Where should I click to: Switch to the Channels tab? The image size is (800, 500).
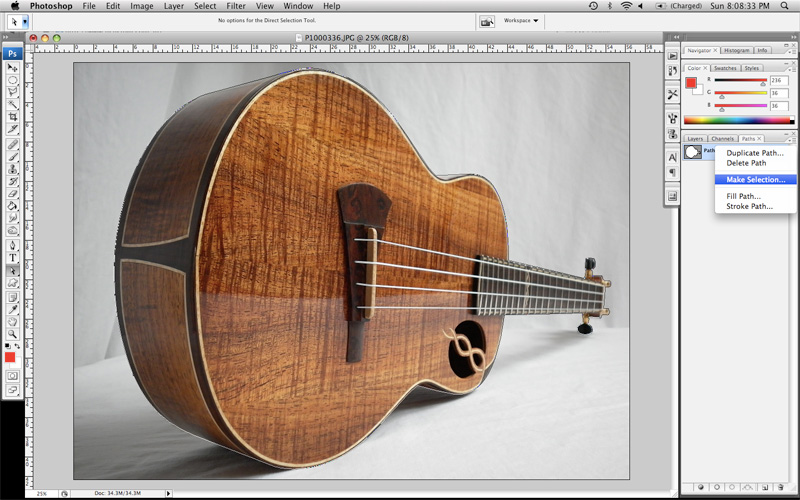coord(722,139)
